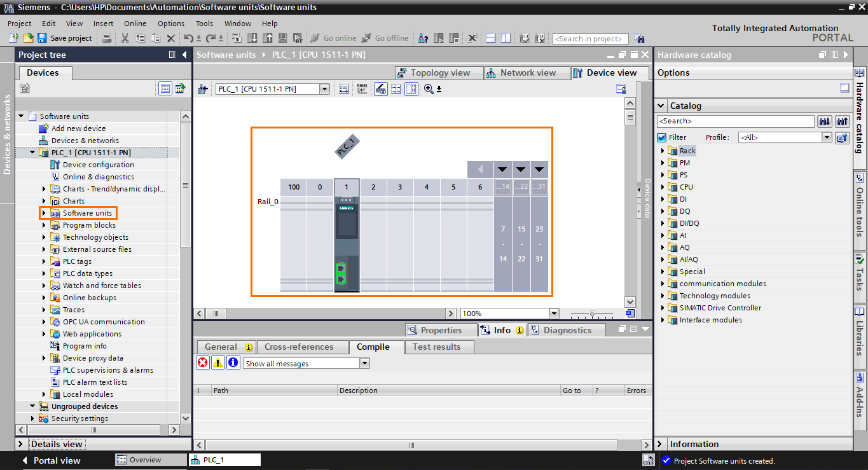Screen dimensions: 868x470
Task: Click the Search in project field
Action: [x=589, y=38]
